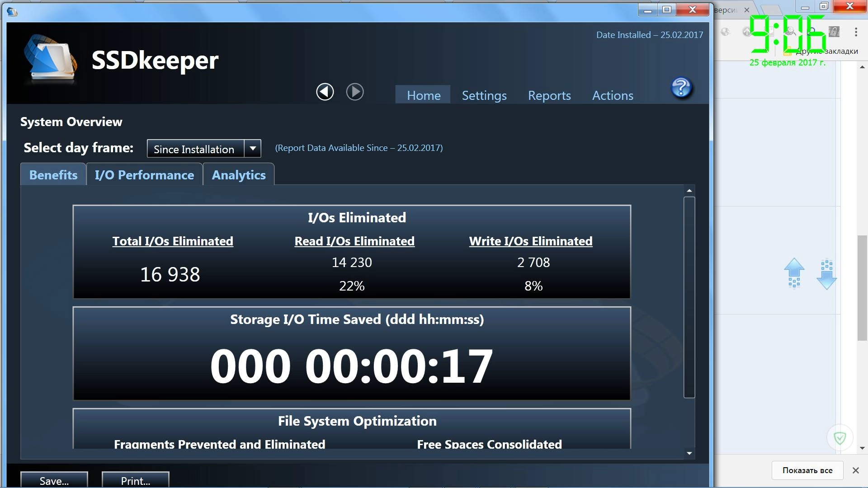868x488 pixels.
Task: Click the 'Показать все' button in the browser
Action: click(x=807, y=470)
